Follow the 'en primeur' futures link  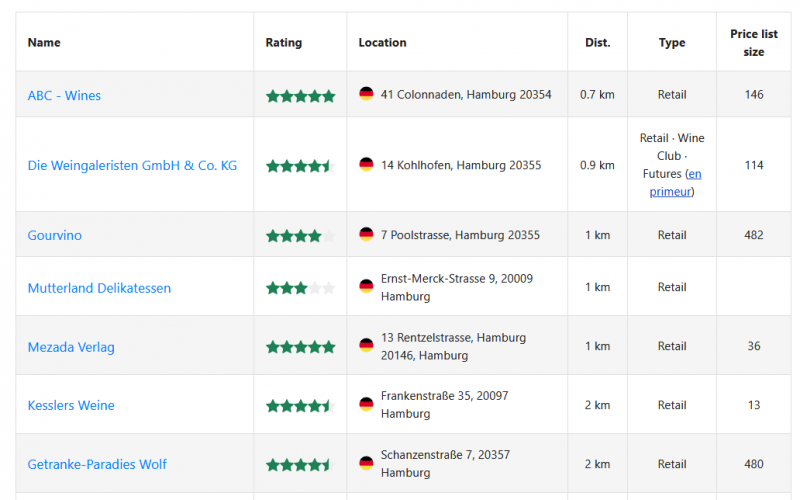pos(676,183)
